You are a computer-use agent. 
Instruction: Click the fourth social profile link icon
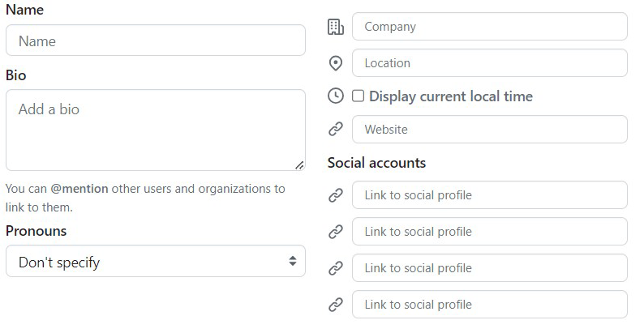point(335,305)
